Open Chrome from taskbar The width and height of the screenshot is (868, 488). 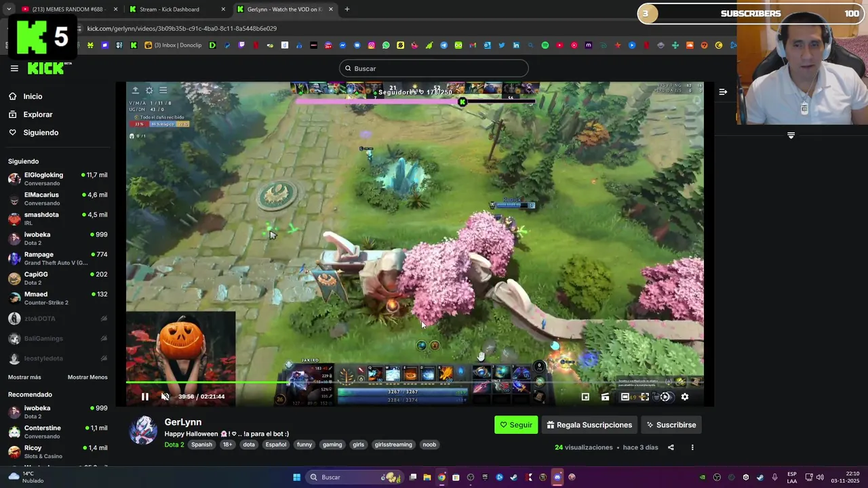(x=441, y=477)
